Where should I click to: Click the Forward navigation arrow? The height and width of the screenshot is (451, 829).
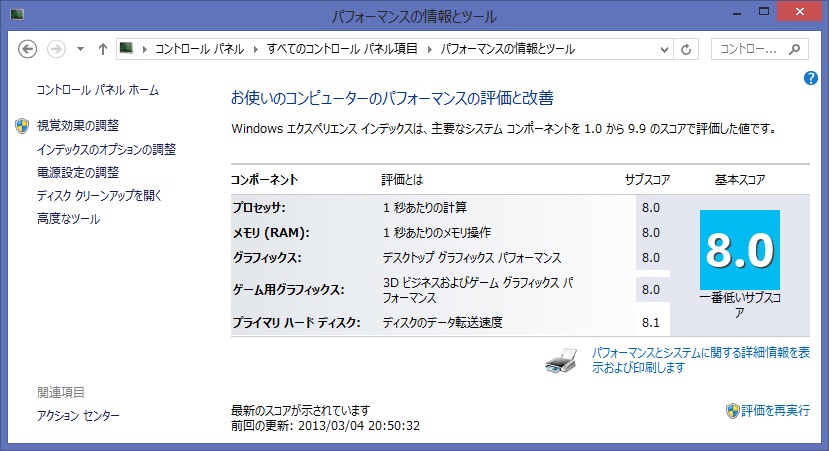pos(56,49)
